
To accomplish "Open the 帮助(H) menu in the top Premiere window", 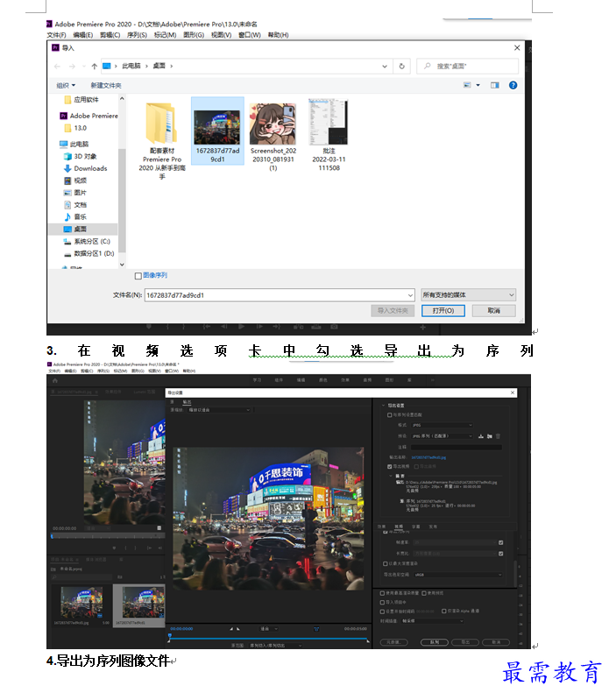I will coord(278,35).
